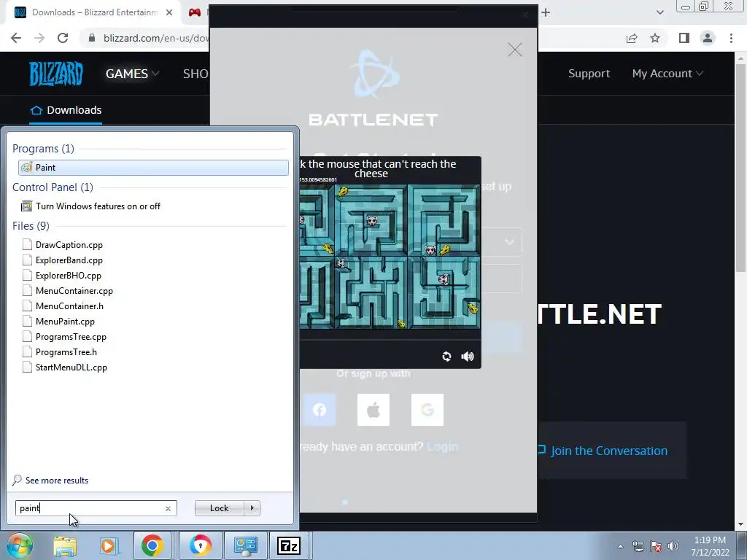
Task: Click Join the Conversation link
Action: point(609,451)
